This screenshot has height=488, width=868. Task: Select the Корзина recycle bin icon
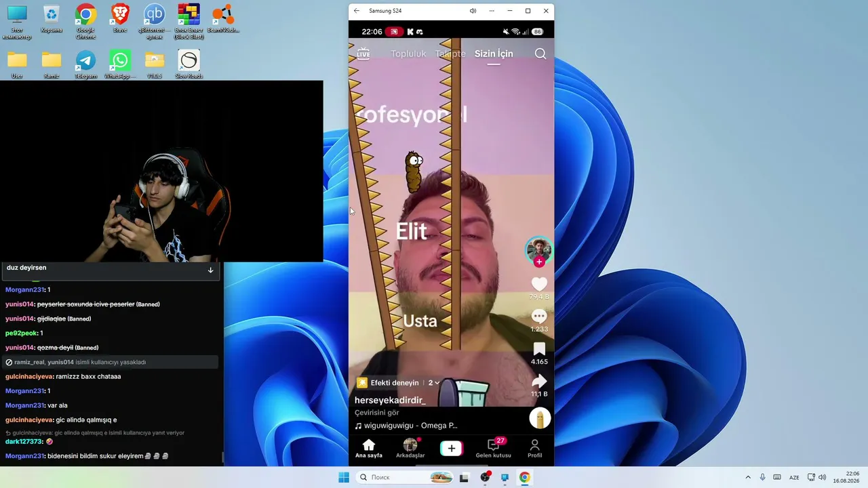pos(51,18)
